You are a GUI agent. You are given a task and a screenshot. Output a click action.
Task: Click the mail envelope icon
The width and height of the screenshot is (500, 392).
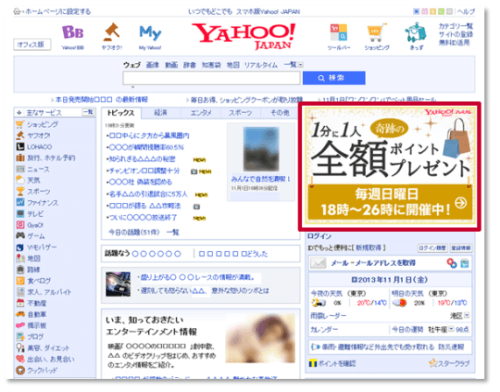coord(318,263)
